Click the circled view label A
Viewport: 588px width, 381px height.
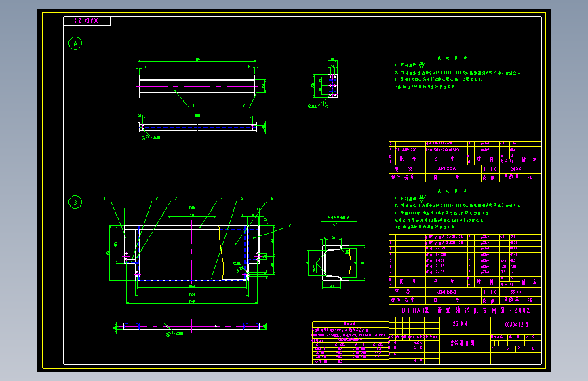[x=75, y=43]
